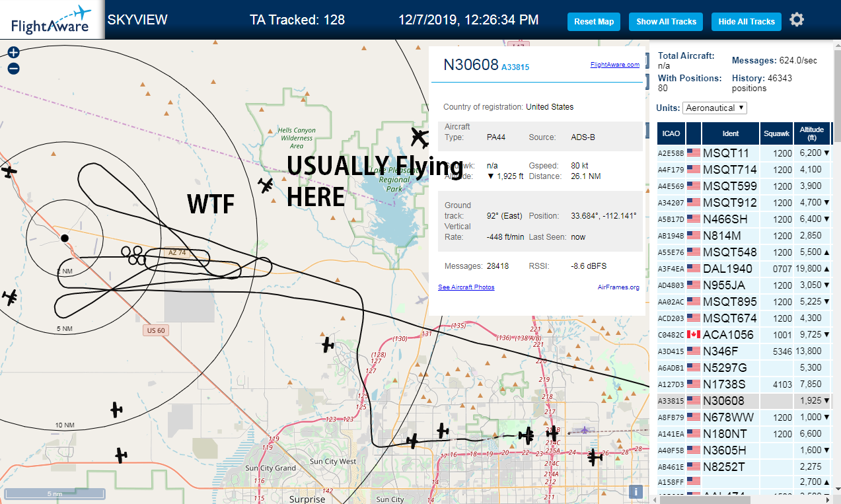The width and height of the screenshot is (841, 504).
Task: Click United States flag for MSQT11
Action: [x=694, y=153]
